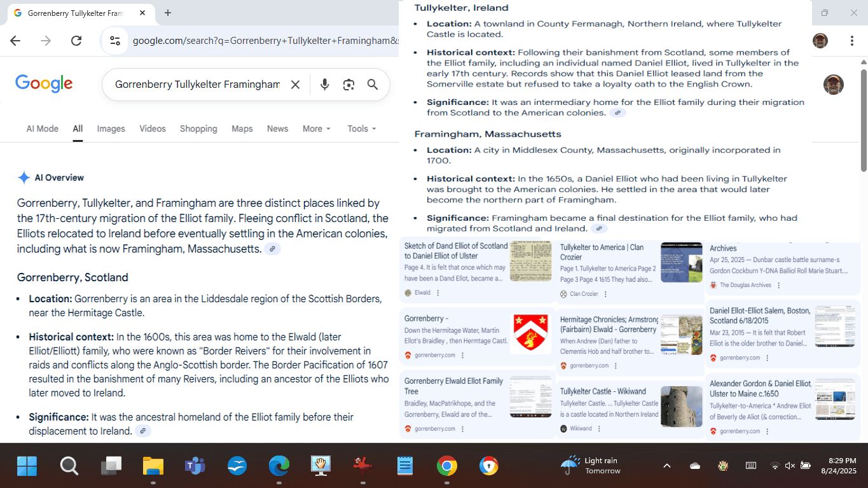
Task: Open the Tullykelter Castle - Wikiwand result
Action: (603, 391)
